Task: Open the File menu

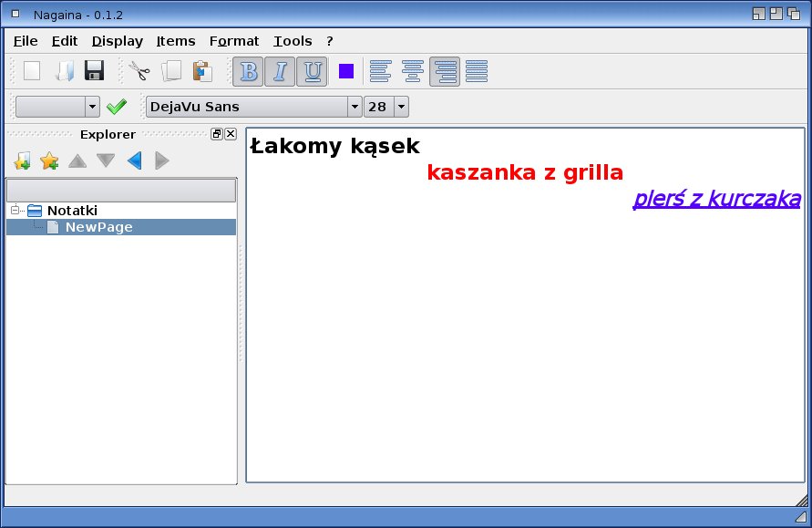Action: click(26, 41)
